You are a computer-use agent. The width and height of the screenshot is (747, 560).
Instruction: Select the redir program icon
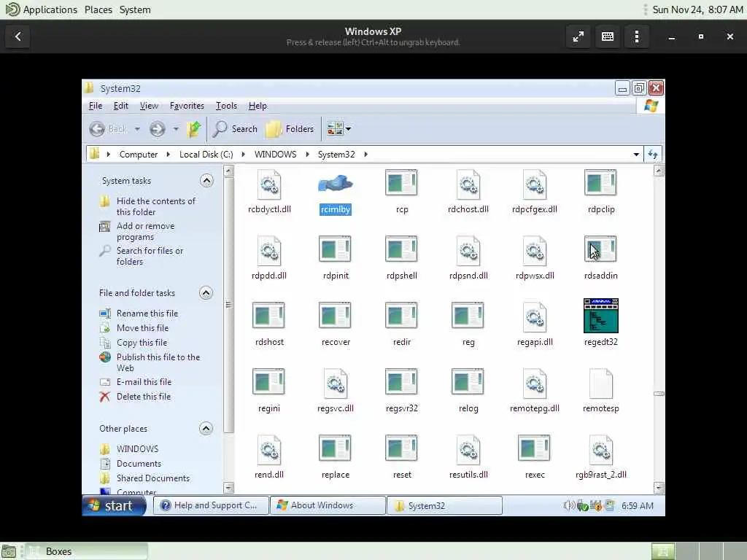[x=402, y=316]
